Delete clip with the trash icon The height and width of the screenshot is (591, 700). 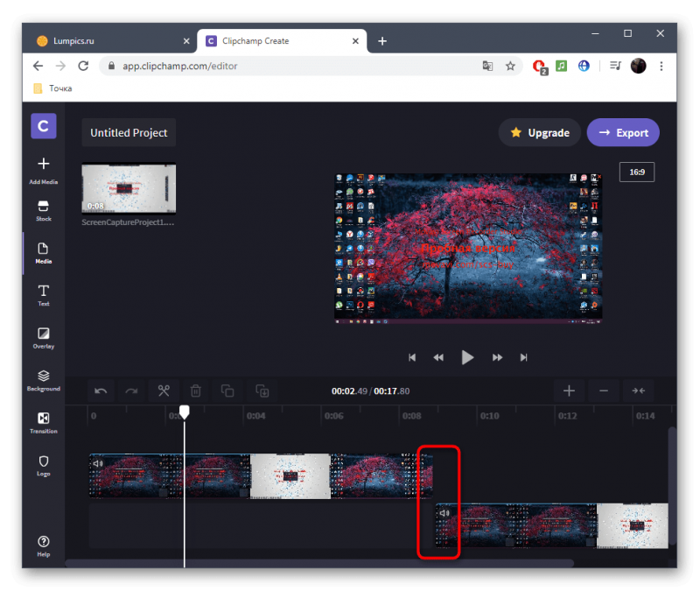click(196, 391)
